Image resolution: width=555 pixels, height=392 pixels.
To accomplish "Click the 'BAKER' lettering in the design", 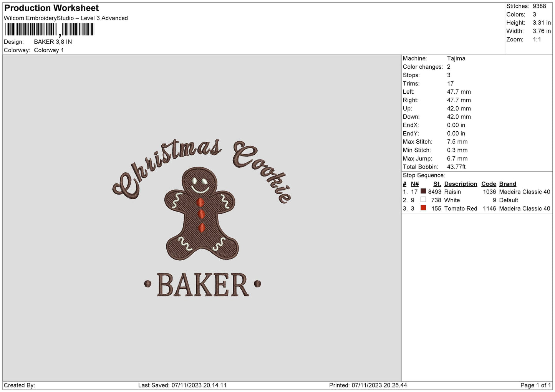I will [203, 285].
